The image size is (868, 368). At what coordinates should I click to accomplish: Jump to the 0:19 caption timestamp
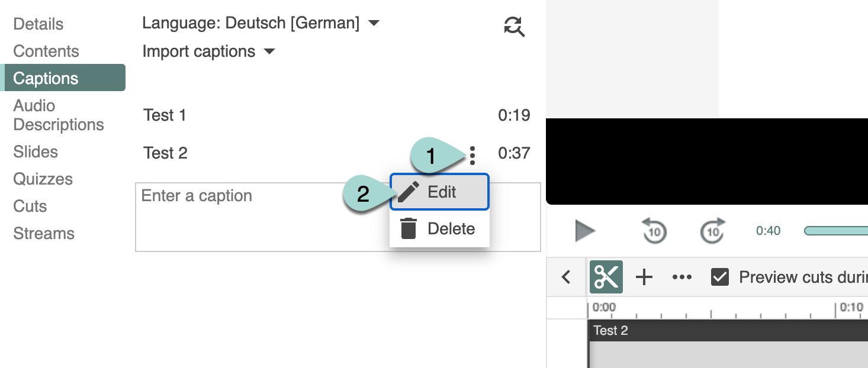coord(513,115)
